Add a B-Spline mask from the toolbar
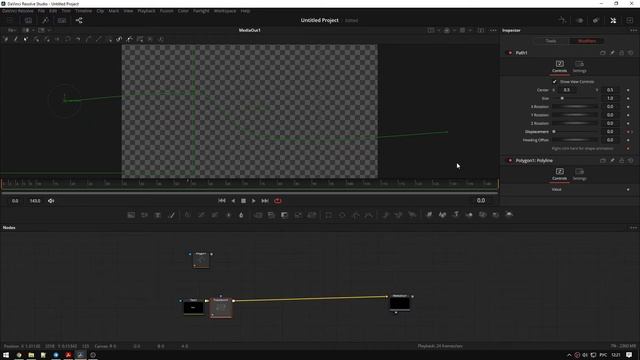The image size is (640, 360). click(369, 215)
